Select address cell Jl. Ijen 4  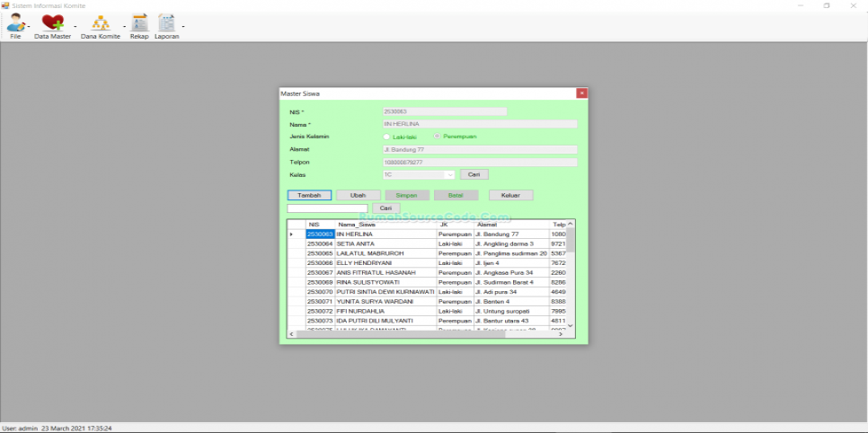tap(511, 263)
